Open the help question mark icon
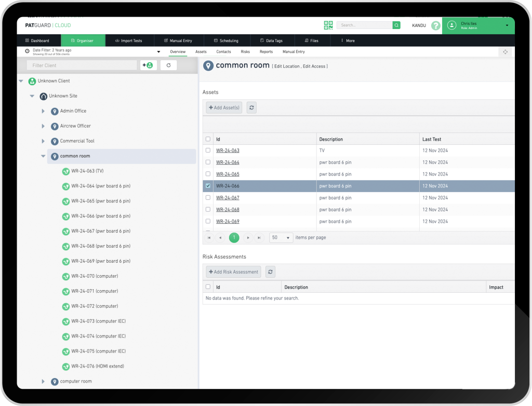Image resolution: width=532 pixels, height=406 pixels. 435,25
